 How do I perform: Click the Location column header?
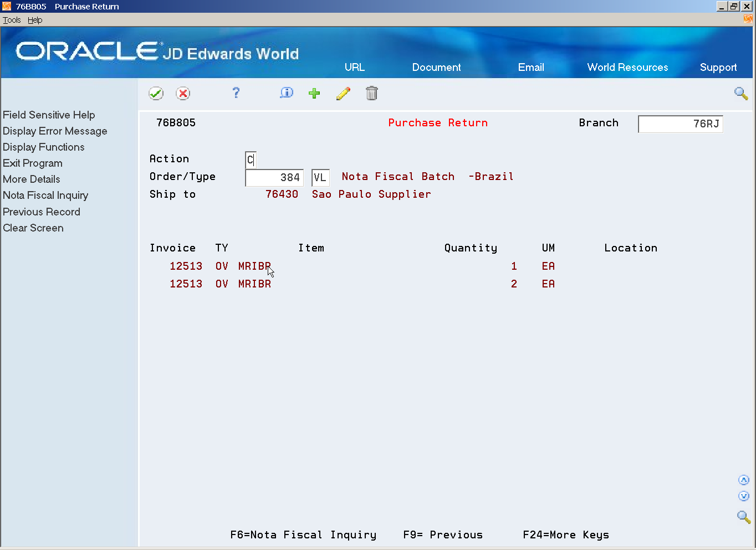pyautogui.click(x=631, y=248)
